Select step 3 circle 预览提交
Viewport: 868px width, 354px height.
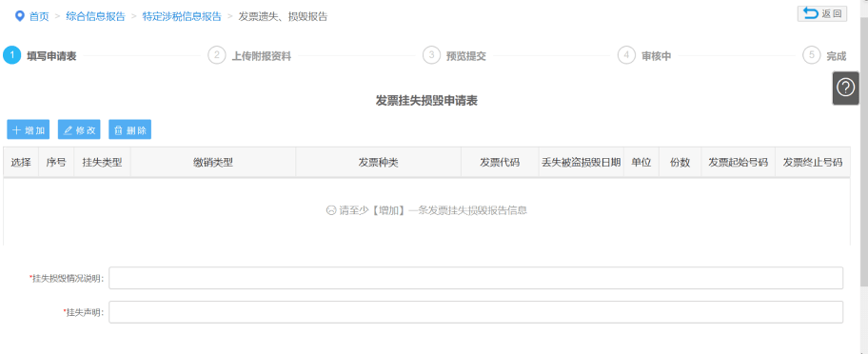click(431, 55)
